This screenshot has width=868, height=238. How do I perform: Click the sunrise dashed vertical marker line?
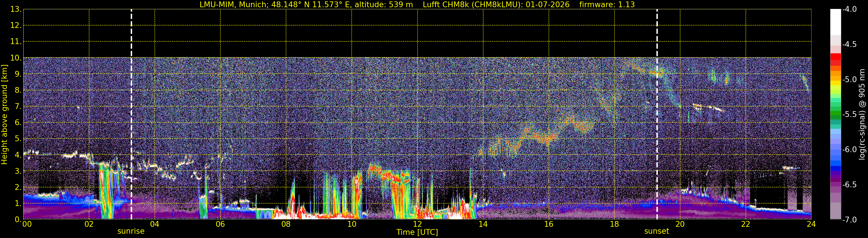tap(131, 114)
